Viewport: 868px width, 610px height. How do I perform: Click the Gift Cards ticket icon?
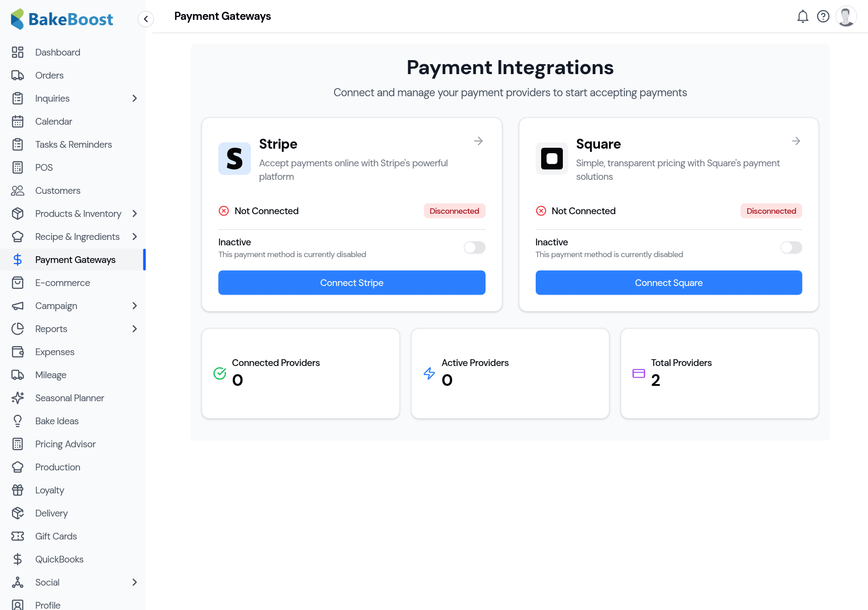pos(18,536)
